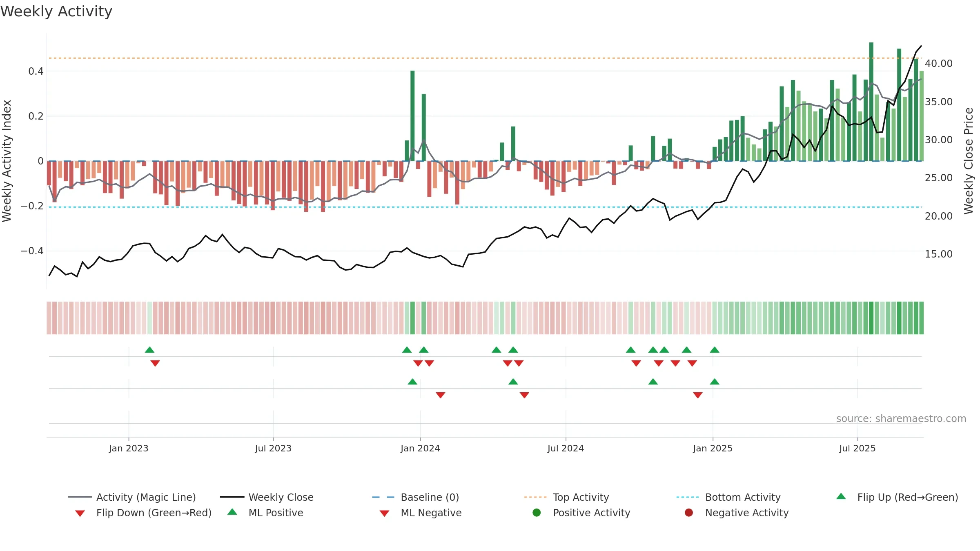Image resolution: width=980 pixels, height=551 pixels.
Task: Toggle the ML Positive legend entry
Action: [x=265, y=513]
